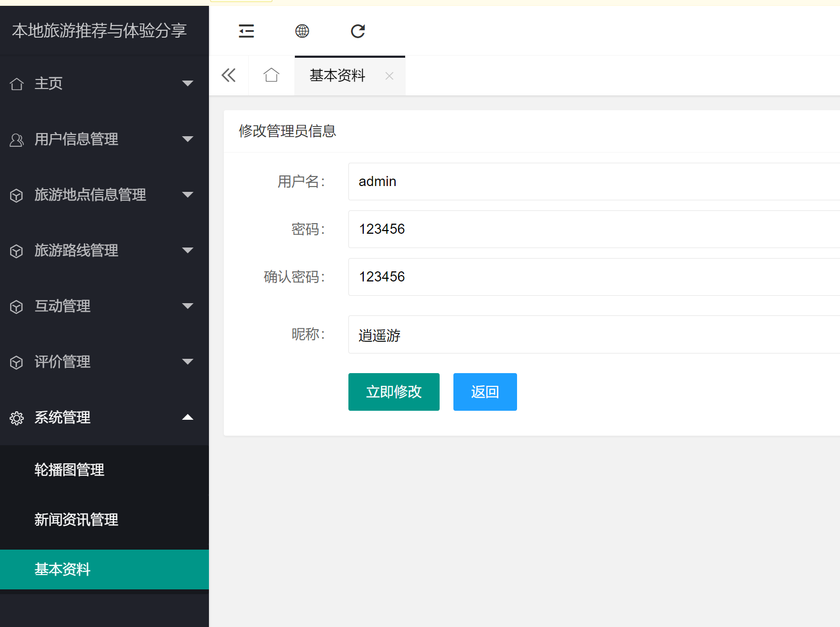Expand the 评价管理 dropdown arrow

point(187,361)
